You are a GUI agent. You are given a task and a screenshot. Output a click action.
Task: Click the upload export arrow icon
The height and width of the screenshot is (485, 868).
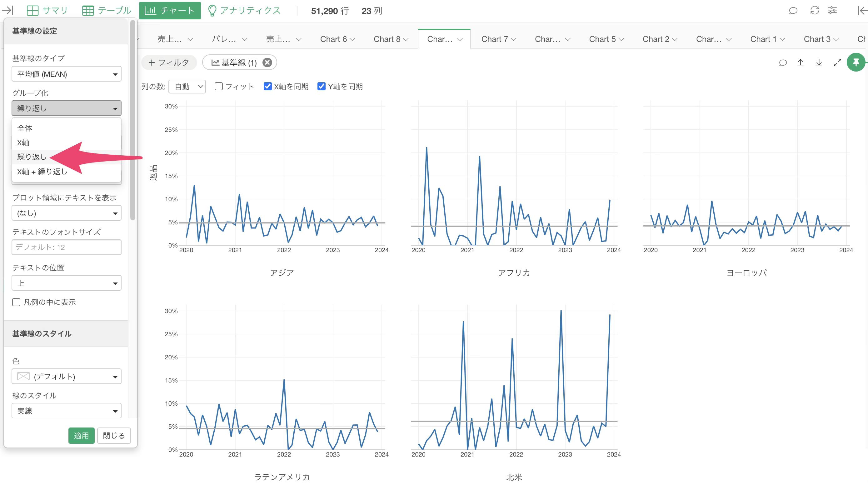click(x=800, y=63)
